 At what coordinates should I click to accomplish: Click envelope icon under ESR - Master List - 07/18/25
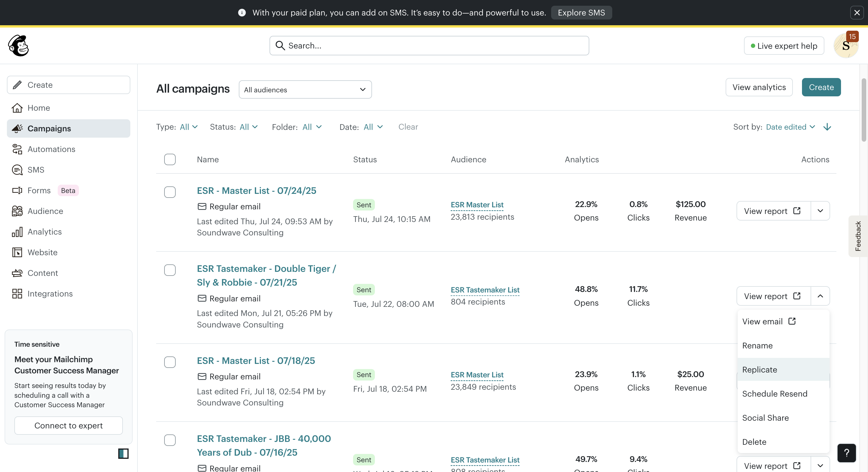[x=202, y=377]
